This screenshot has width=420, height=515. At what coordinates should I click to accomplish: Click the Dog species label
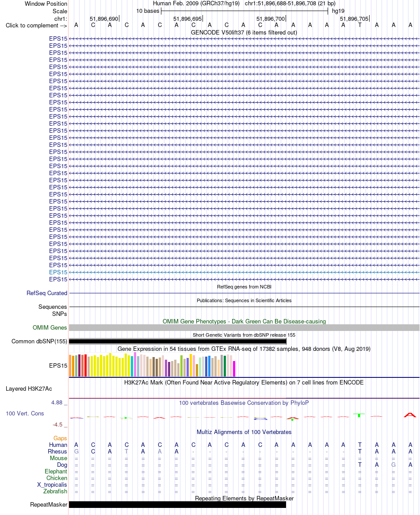(62, 465)
